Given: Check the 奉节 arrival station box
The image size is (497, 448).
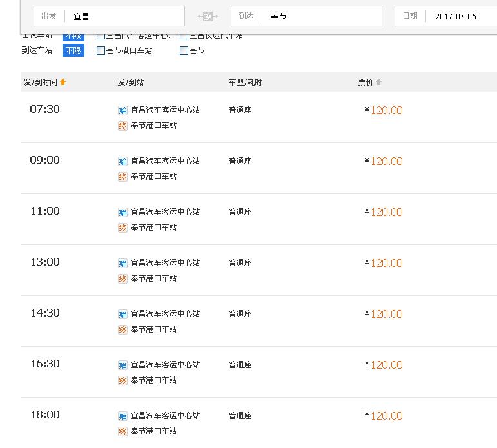Looking at the screenshot, I should click(x=184, y=51).
